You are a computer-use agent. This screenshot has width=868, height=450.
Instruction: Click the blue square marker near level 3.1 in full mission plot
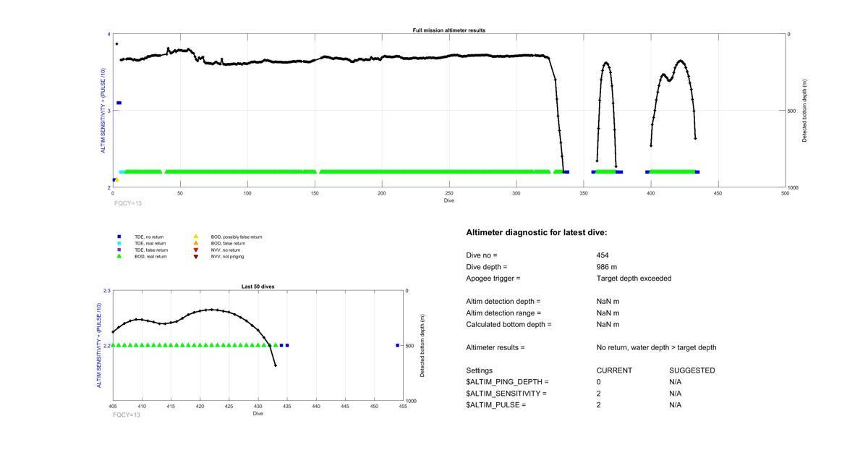119,103
